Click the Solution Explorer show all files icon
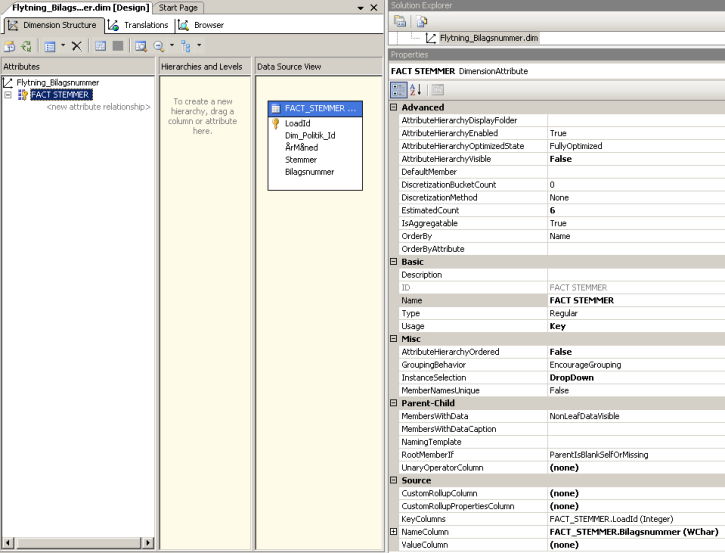Image resolution: width=725 pixels, height=553 pixels. coord(422,21)
